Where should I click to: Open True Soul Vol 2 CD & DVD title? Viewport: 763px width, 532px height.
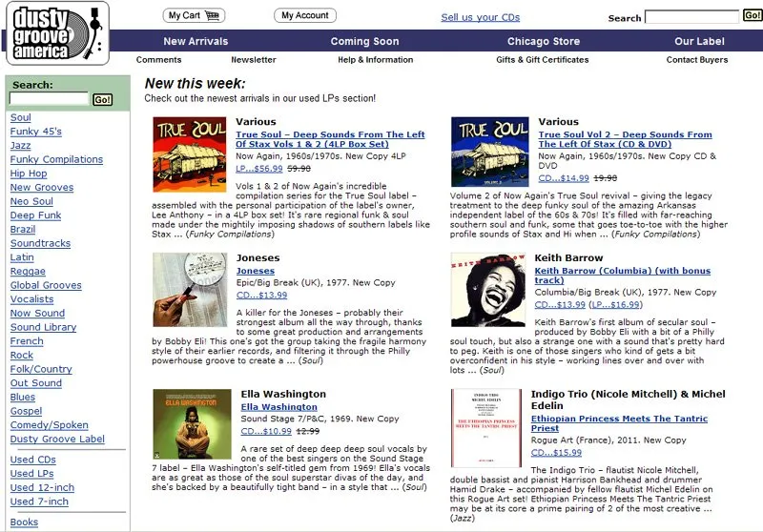[626, 139]
